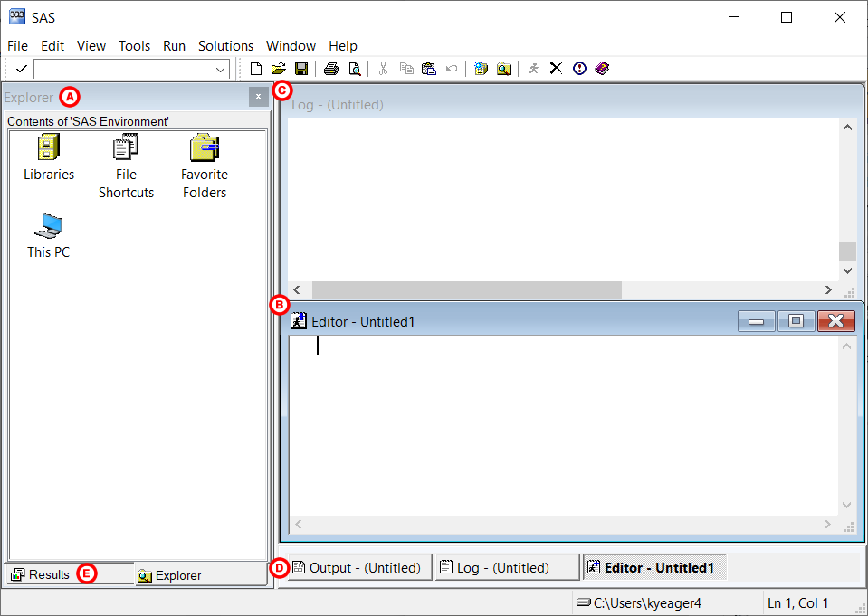Click the Editor window down scroll arrow
Screen dimensions: 868x616
pos(845,504)
